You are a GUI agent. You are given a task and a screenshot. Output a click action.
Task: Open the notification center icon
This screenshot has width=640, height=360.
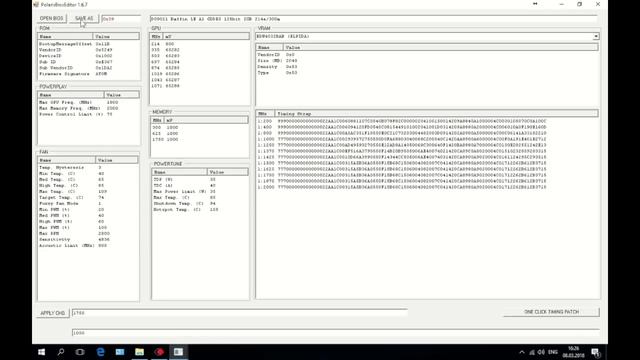click(x=596, y=352)
